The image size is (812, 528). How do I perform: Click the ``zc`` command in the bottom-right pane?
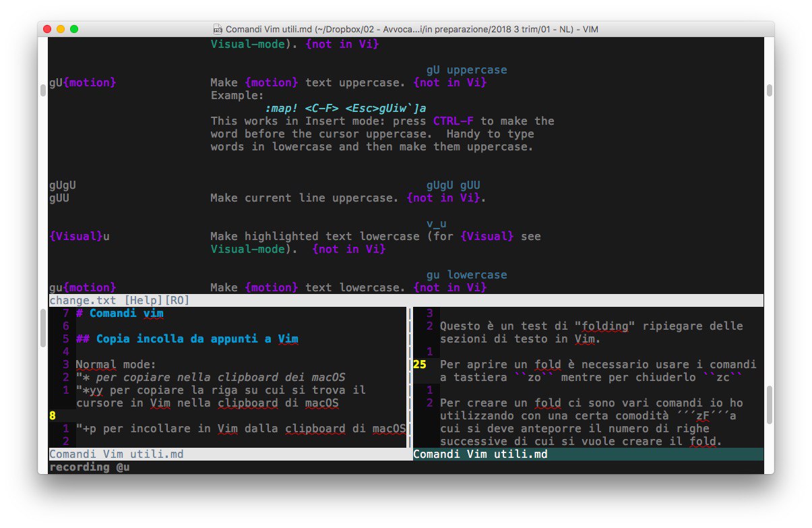click(x=723, y=378)
